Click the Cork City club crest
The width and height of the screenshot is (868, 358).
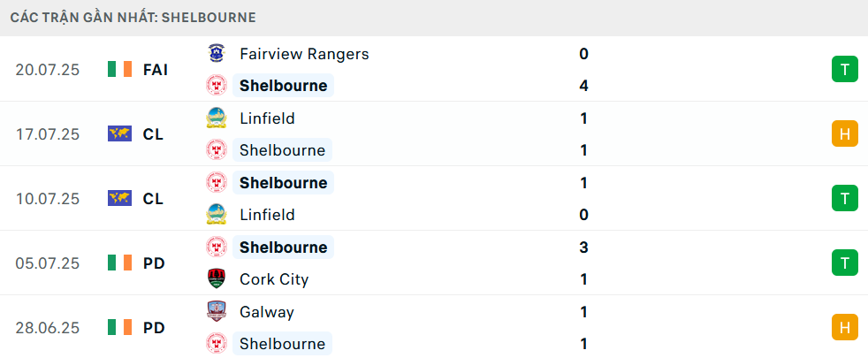[x=217, y=278]
